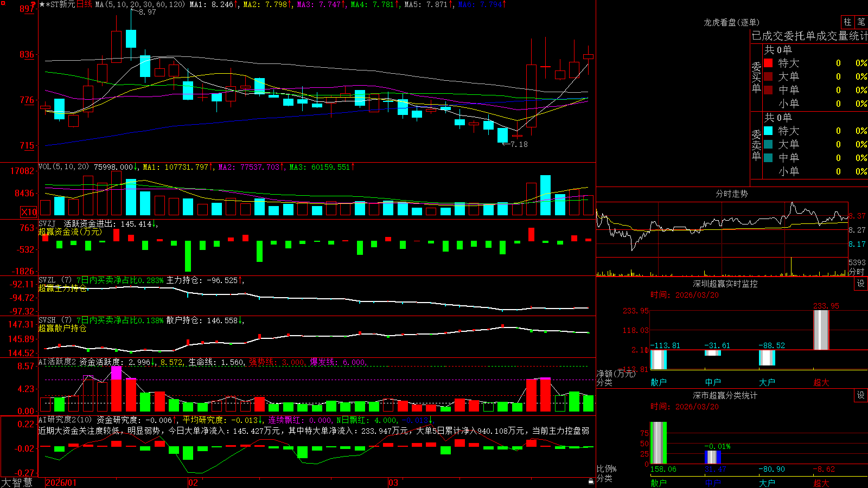The height and width of the screenshot is (488, 868).
Task: Click the 深市超赢分类统计 title
Action: (x=725, y=395)
